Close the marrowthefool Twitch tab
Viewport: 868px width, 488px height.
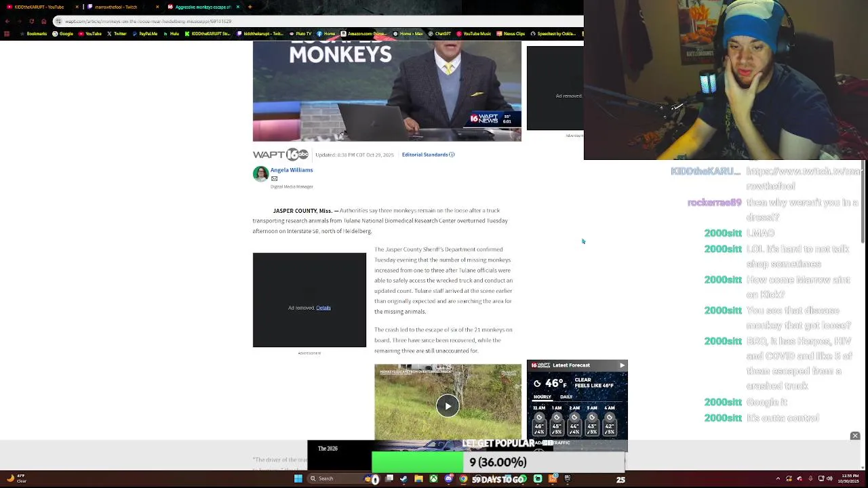(157, 7)
